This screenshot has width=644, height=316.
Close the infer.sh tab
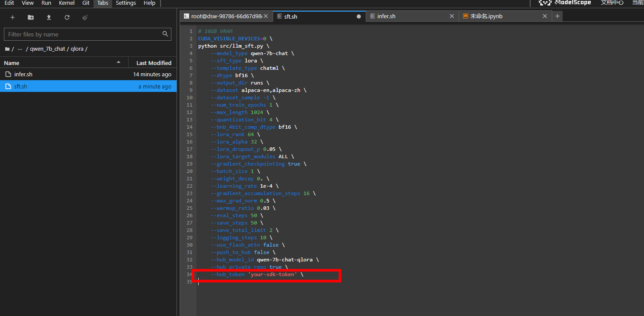click(452, 16)
